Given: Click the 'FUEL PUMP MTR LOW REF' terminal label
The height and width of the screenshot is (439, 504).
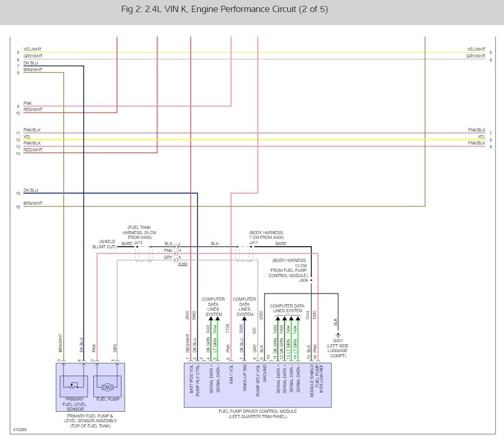Looking at the screenshot, I should coord(319,379).
